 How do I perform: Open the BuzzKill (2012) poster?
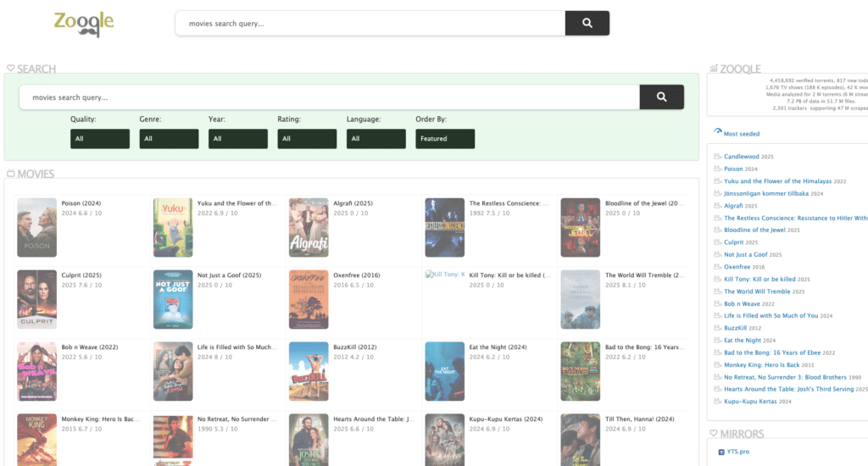[309, 371]
